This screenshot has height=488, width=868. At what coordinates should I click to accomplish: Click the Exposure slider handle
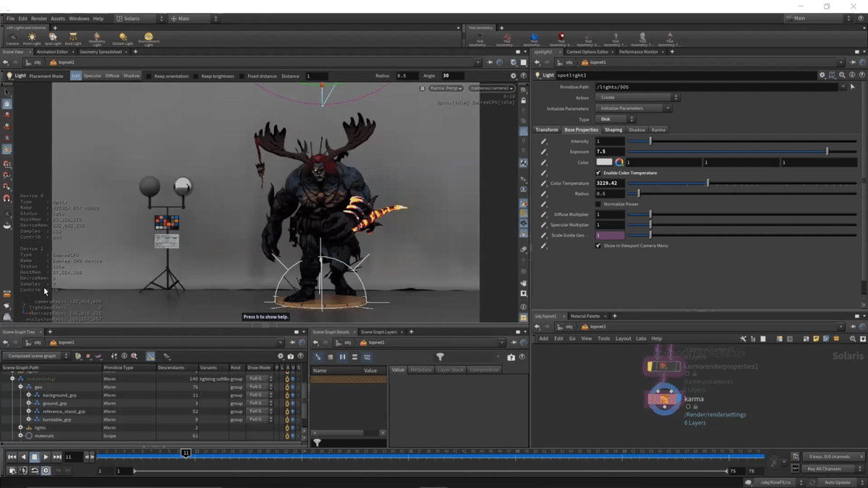[827, 152]
